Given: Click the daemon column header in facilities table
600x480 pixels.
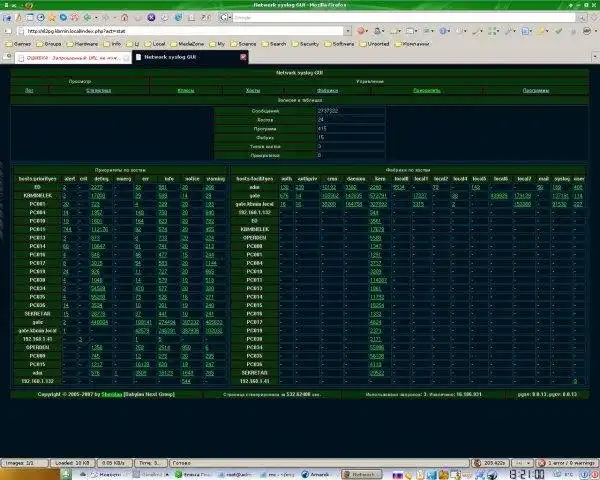Looking at the screenshot, I should (355, 179).
